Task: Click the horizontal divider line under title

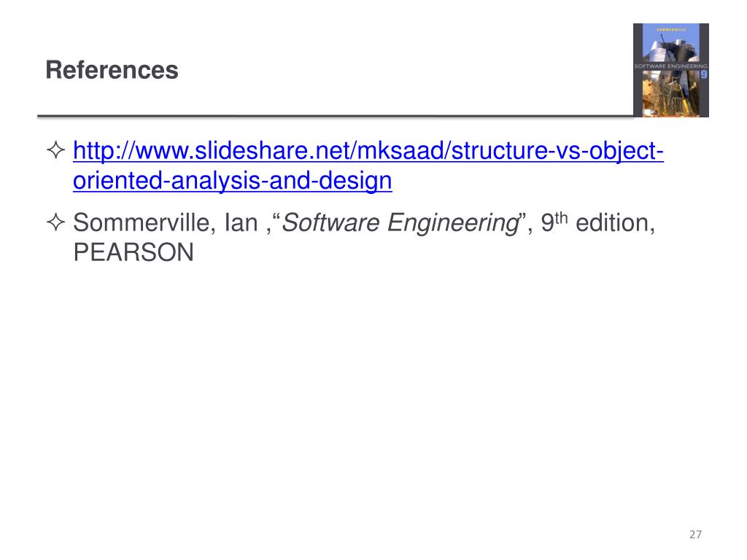Action: [x=336, y=116]
